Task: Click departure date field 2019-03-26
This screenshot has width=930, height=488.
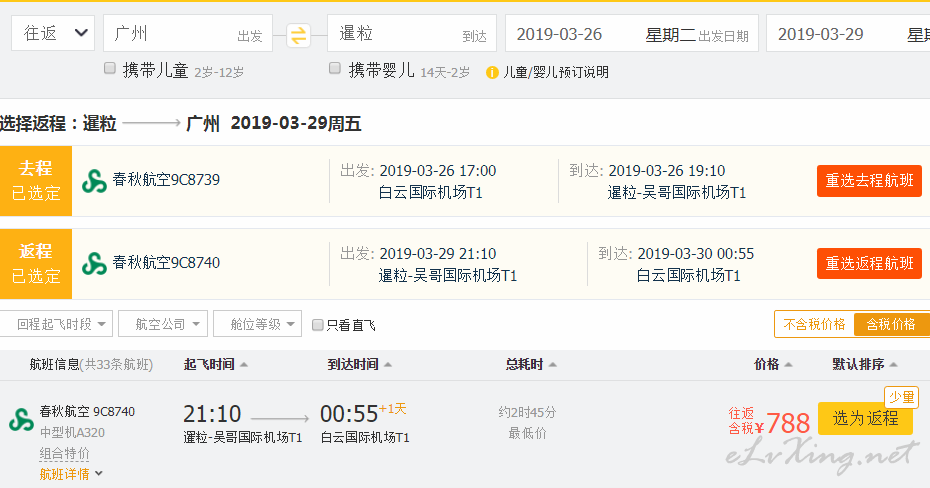Action: point(632,34)
